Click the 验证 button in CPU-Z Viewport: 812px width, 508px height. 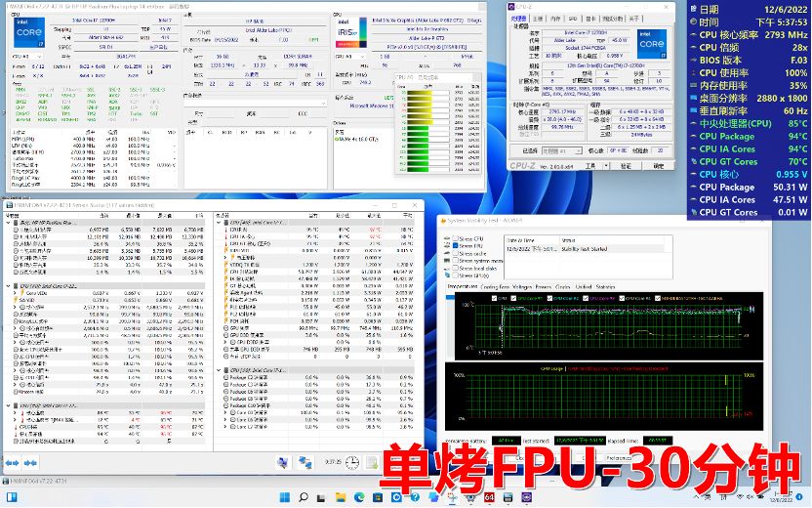626,166
